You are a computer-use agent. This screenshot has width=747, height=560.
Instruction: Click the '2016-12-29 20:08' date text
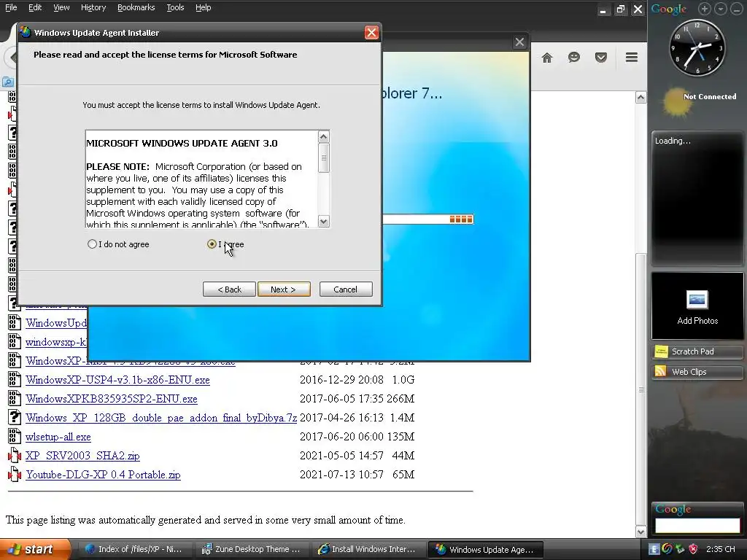(341, 379)
